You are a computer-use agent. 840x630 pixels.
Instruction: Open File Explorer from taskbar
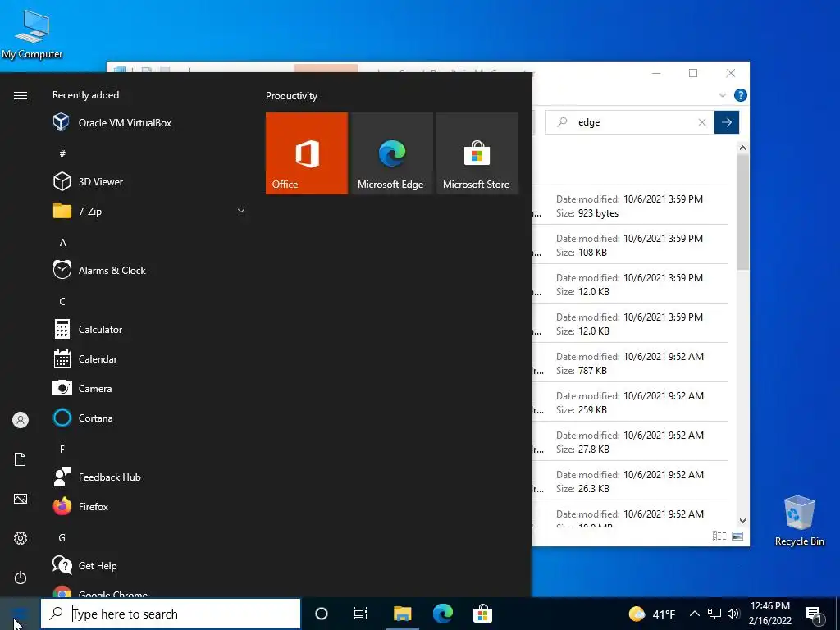402,614
